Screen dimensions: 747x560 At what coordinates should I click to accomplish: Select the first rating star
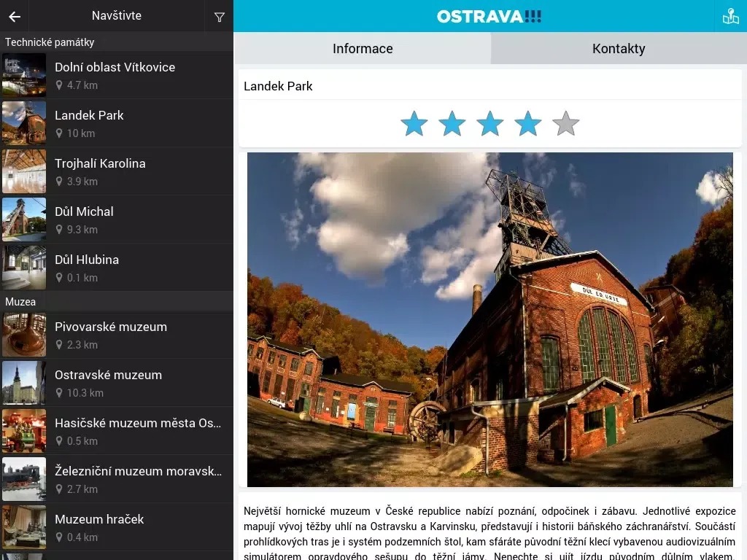click(x=414, y=123)
